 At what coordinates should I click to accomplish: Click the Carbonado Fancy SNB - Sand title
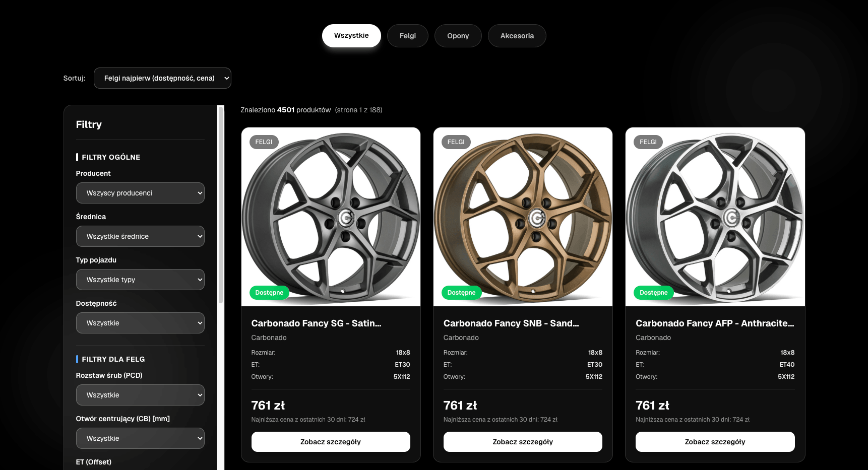[x=511, y=323]
